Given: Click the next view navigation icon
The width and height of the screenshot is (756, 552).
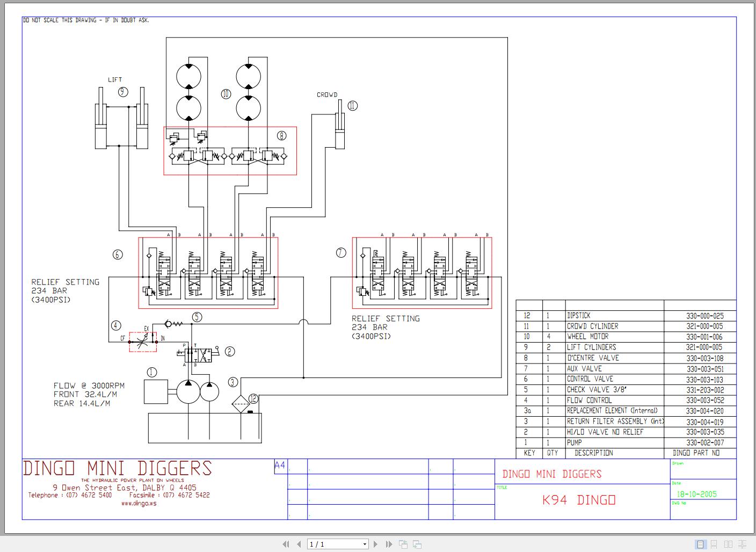Looking at the screenshot, I should (x=416, y=544).
